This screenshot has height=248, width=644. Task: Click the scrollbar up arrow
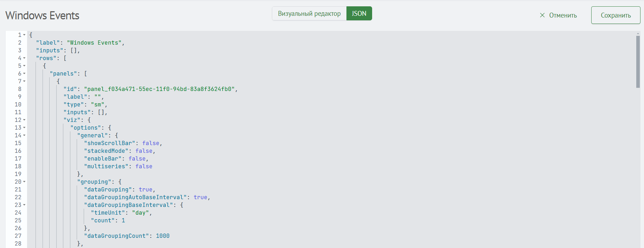pos(638,33)
